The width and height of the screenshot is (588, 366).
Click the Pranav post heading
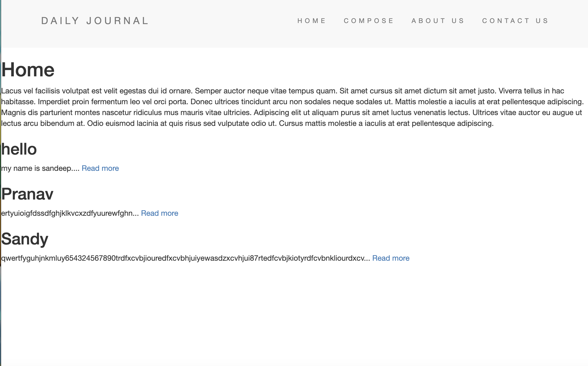pos(27,193)
